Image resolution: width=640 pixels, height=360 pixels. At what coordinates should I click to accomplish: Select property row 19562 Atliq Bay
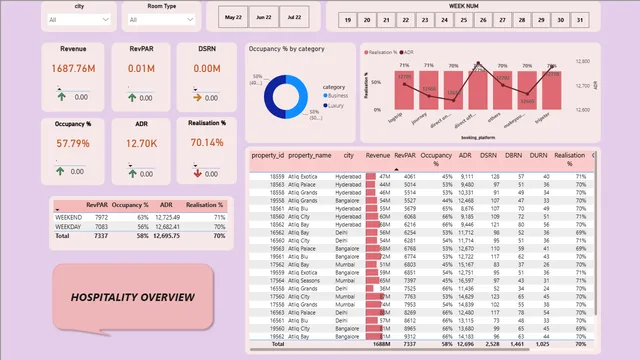(422, 336)
